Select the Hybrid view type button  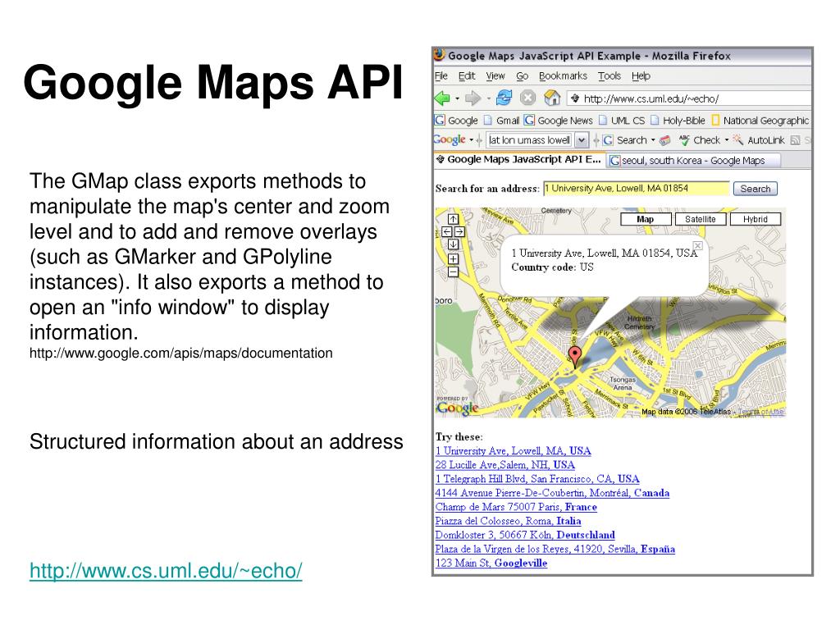click(x=756, y=219)
